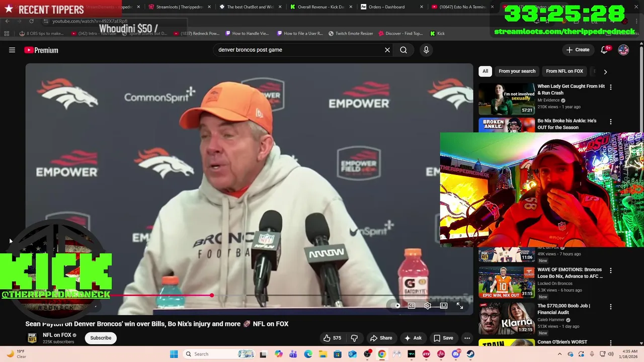Open Discord from the taskbar
The image size is (644, 362).
pyautogui.click(x=456, y=354)
